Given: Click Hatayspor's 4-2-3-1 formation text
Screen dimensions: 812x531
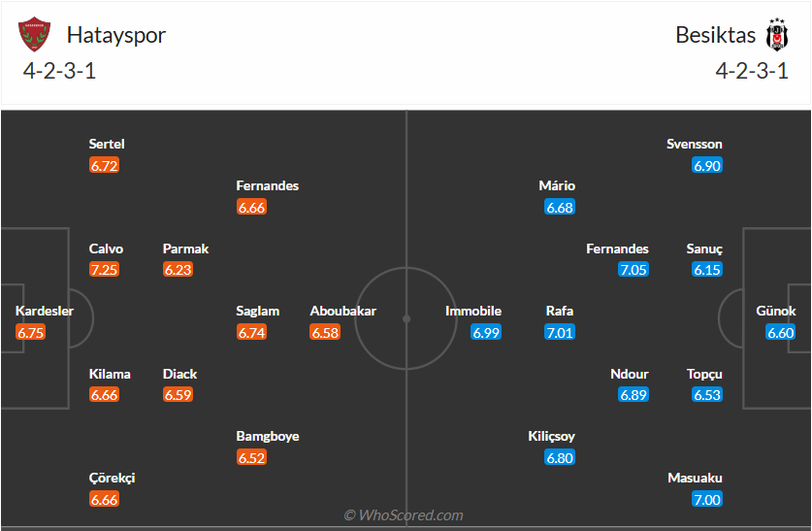Looking at the screenshot, I should pyautogui.click(x=59, y=71).
